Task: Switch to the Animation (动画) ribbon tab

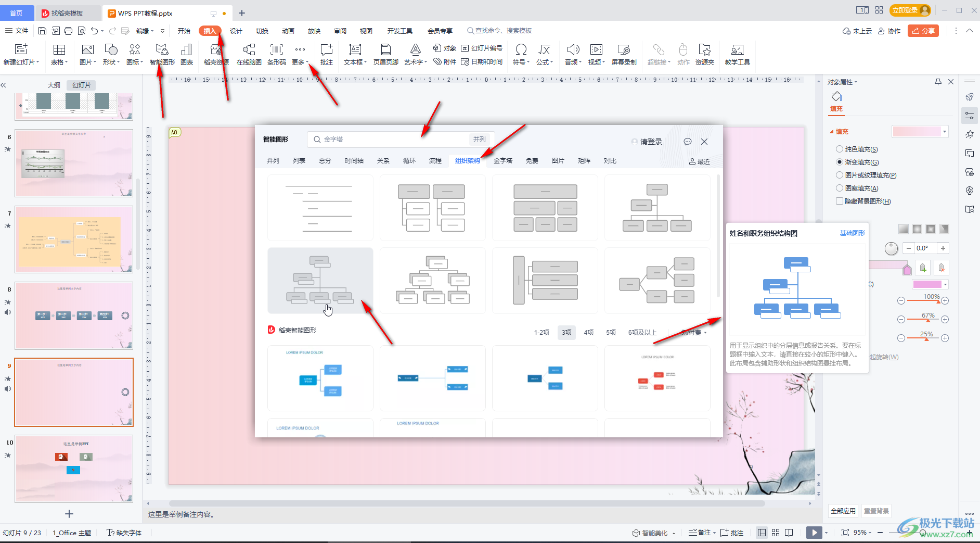Action: point(288,31)
